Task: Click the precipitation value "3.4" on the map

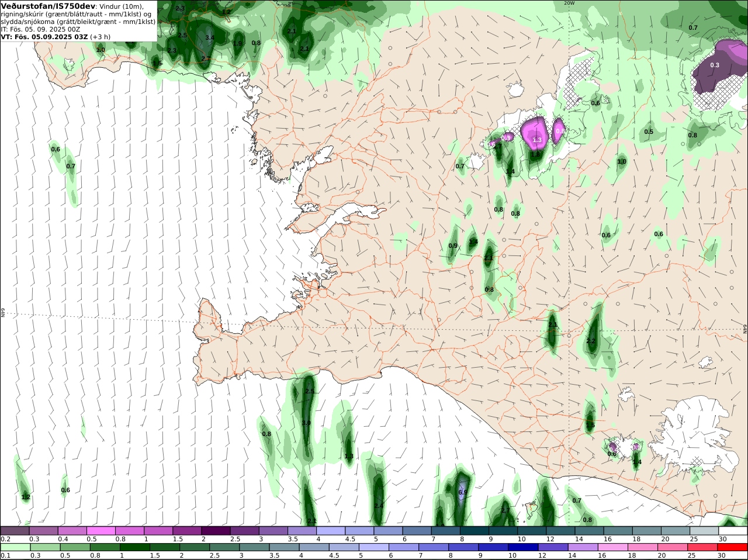Action: tap(210, 37)
